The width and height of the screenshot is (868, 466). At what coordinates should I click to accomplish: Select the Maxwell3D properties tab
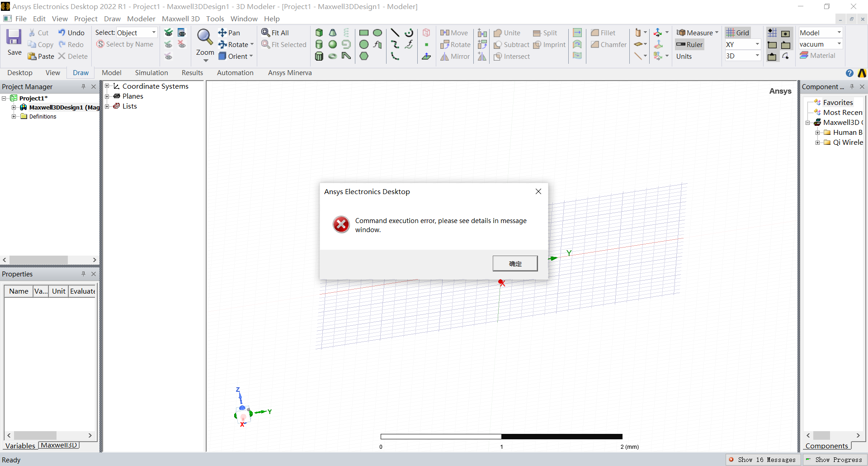[59, 446]
